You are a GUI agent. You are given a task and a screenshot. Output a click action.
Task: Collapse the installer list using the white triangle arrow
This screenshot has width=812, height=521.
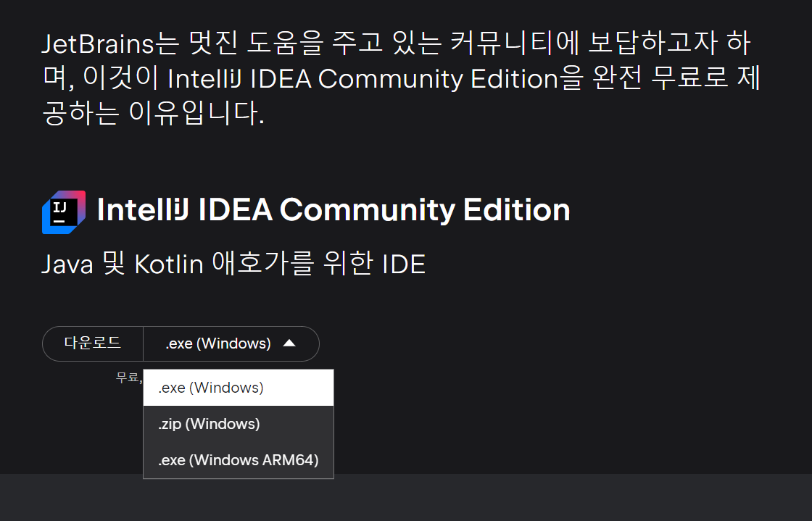(289, 343)
